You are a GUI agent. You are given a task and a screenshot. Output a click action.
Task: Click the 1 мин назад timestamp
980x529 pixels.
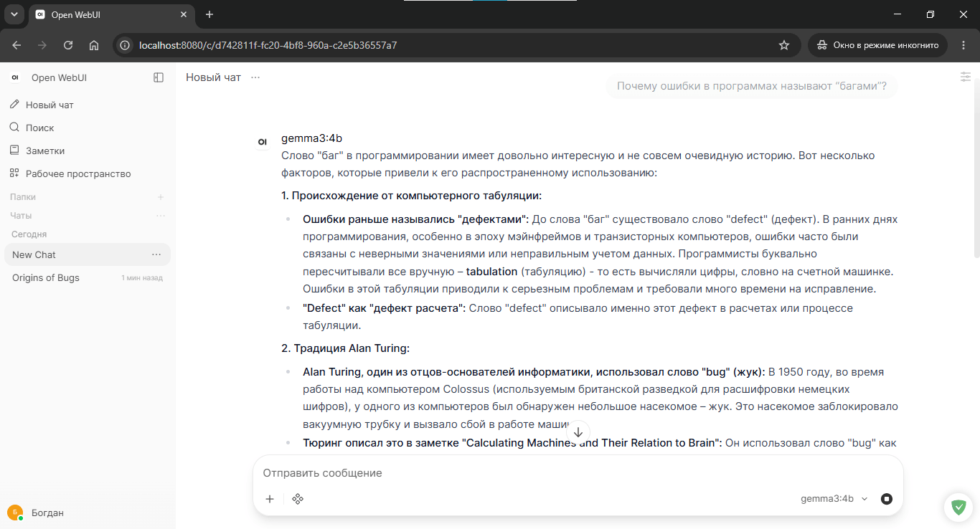pos(142,278)
